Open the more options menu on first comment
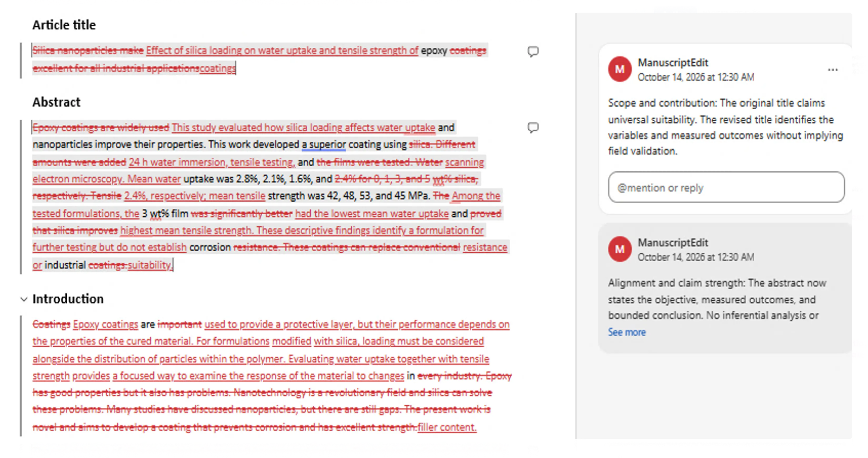 click(x=832, y=70)
